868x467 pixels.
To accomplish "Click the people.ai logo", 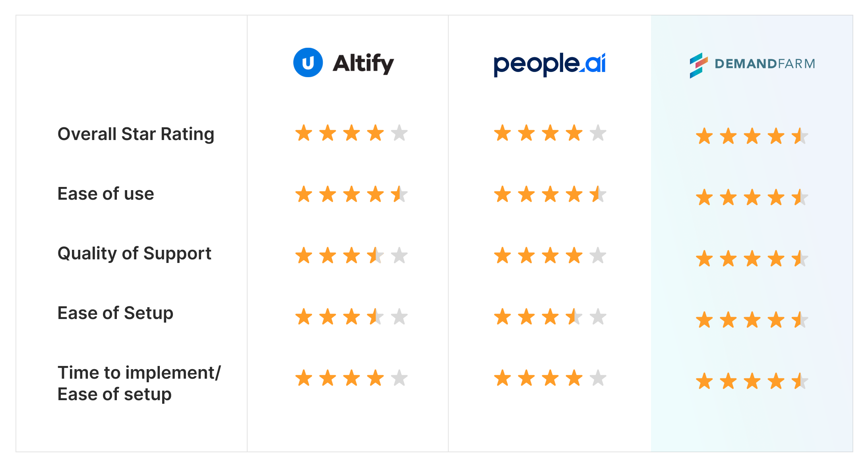I will (550, 64).
